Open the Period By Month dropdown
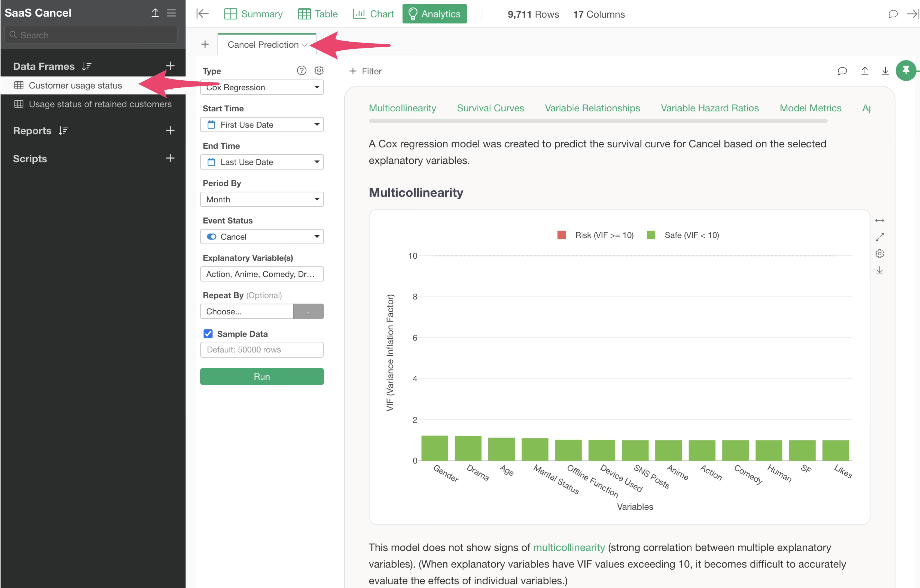Viewport: 920px width, 588px height. (x=262, y=199)
